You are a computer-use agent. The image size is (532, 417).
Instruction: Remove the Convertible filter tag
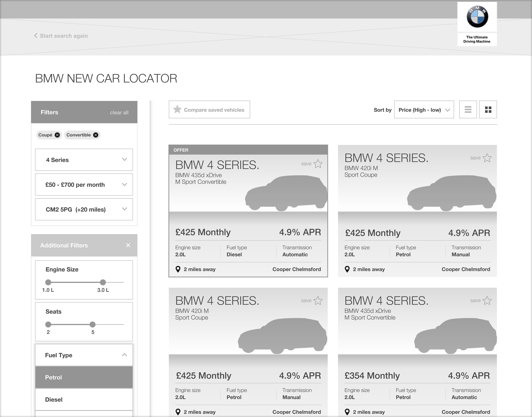click(96, 135)
